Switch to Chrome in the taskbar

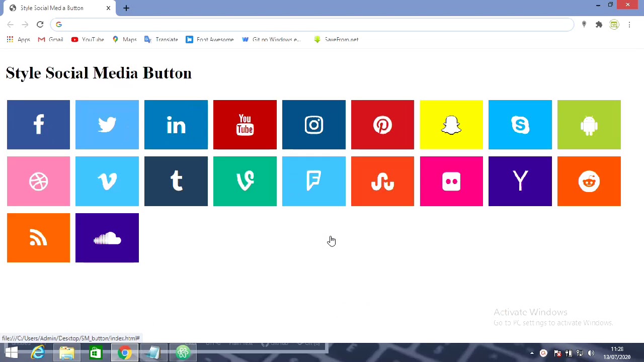tap(125, 353)
